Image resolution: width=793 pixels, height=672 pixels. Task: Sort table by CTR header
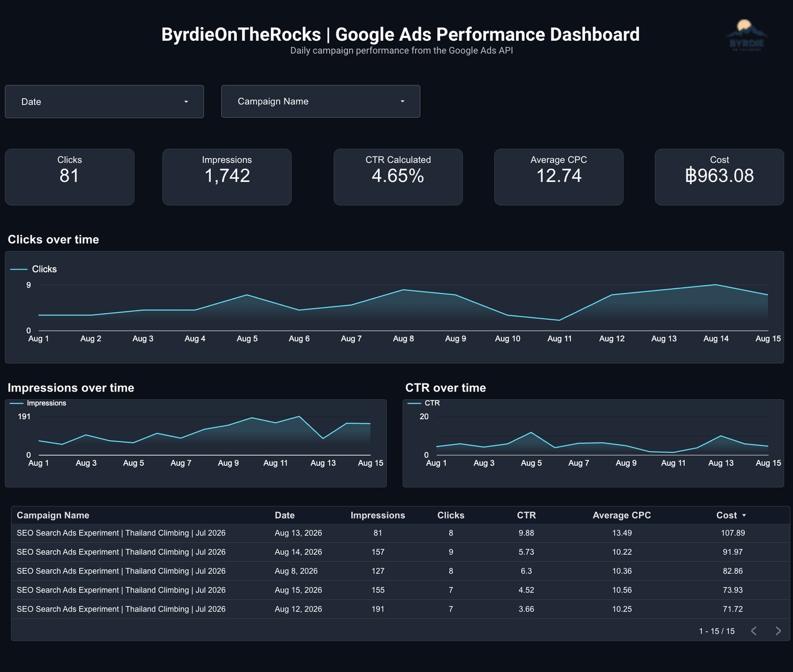pyautogui.click(x=526, y=515)
